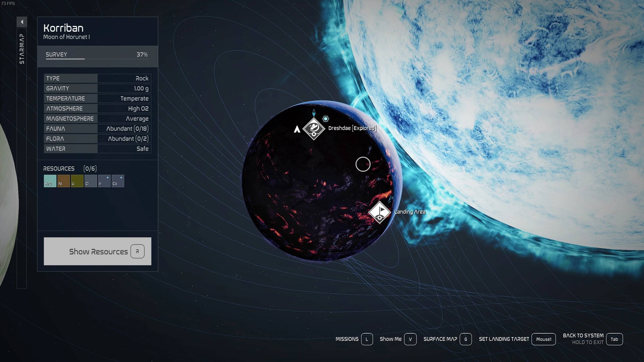Collapse the left Starmap panel
Viewport: 644px width, 362px height.
point(22,22)
